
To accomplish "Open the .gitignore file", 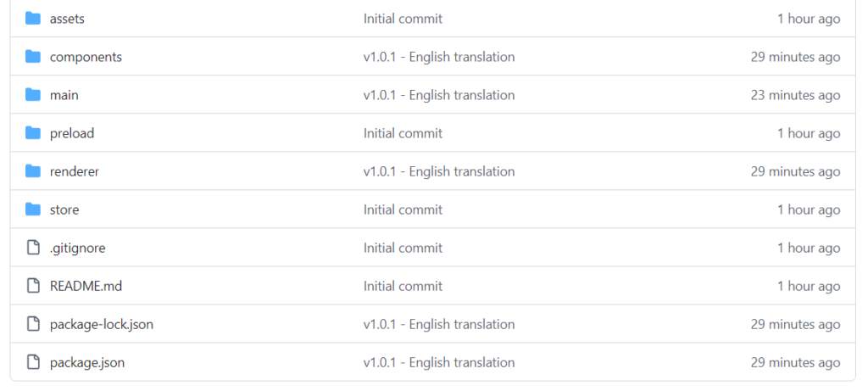I will (x=77, y=248).
